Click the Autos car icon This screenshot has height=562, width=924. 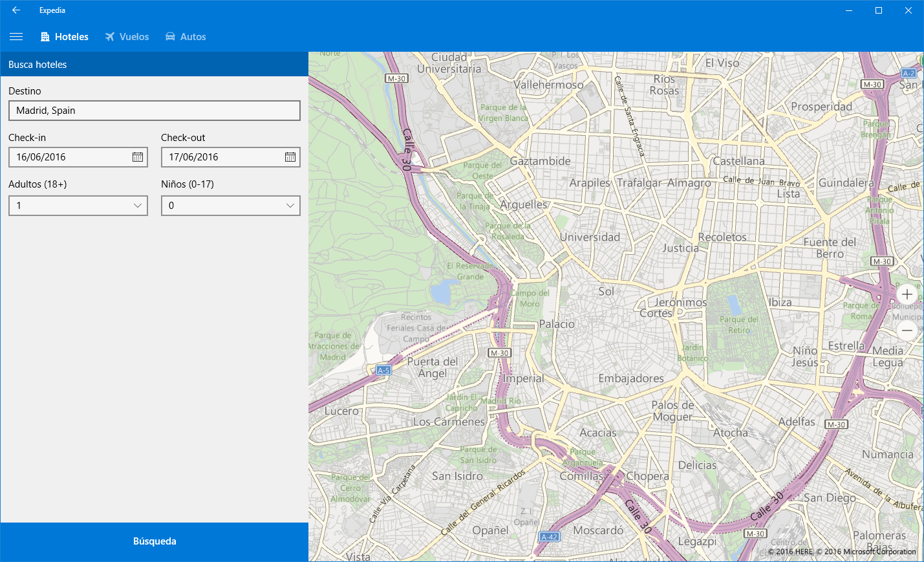point(170,37)
